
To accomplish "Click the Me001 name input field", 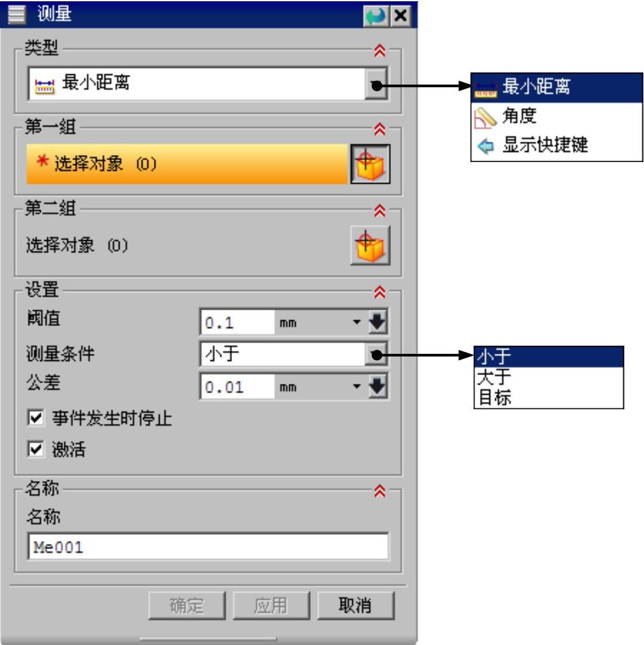I will (208, 547).
